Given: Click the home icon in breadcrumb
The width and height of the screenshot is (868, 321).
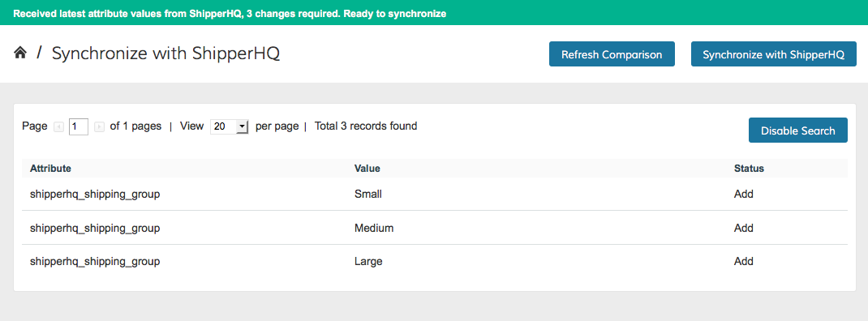Looking at the screenshot, I should [x=20, y=53].
